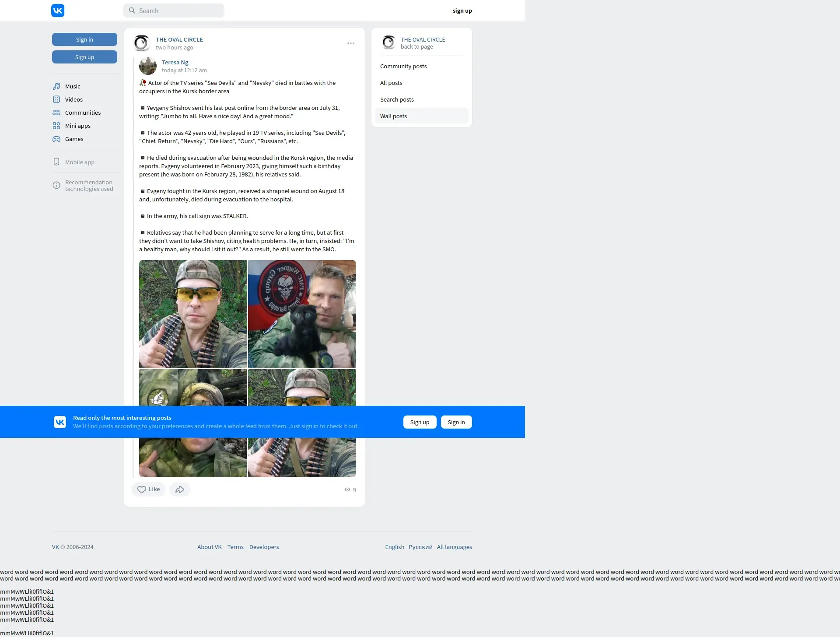
Task: Switch the language to Русский
Action: [x=420, y=547]
